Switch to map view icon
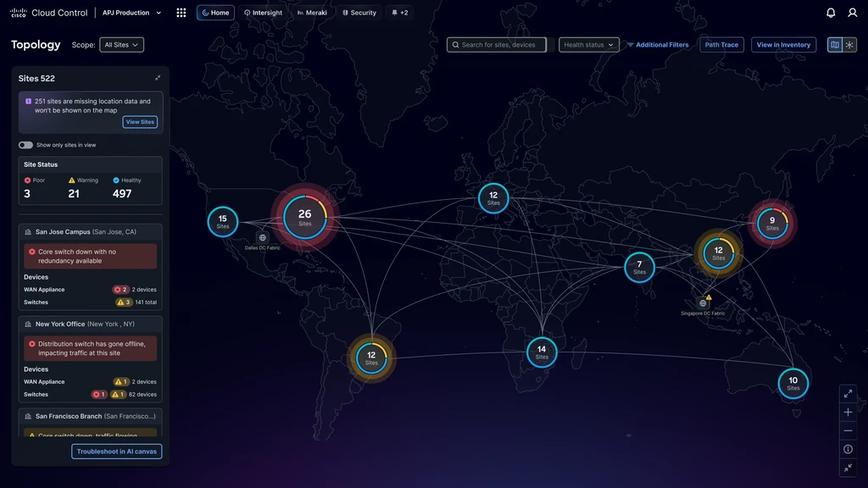Screen dimensions: 868x488 pyautogui.click(x=835, y=45)
